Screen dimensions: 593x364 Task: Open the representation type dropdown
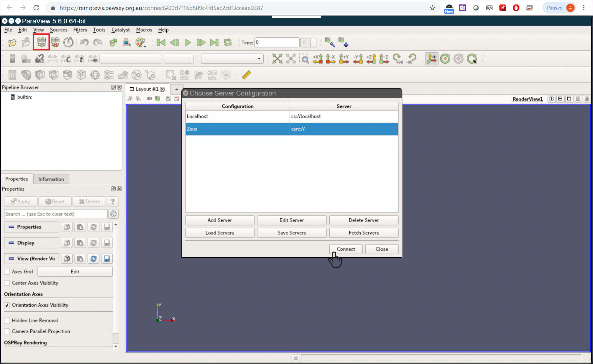232,58
